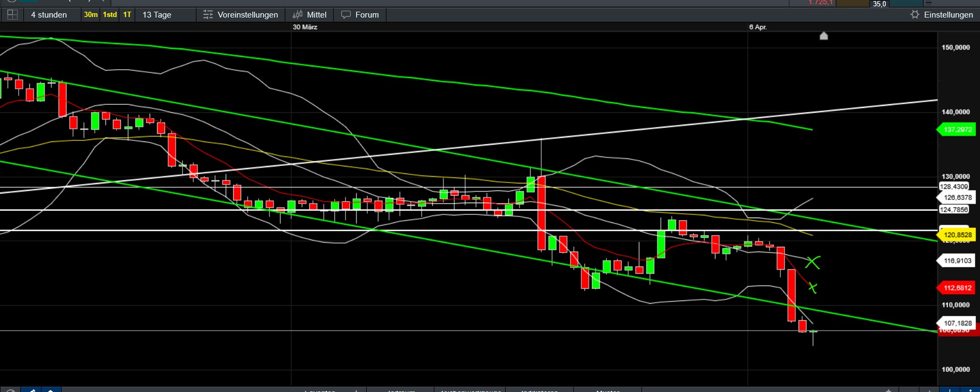Viewport: 980px width, 392px height.
Task: Click the 130,0000 axis value
Action: [956, 176]
